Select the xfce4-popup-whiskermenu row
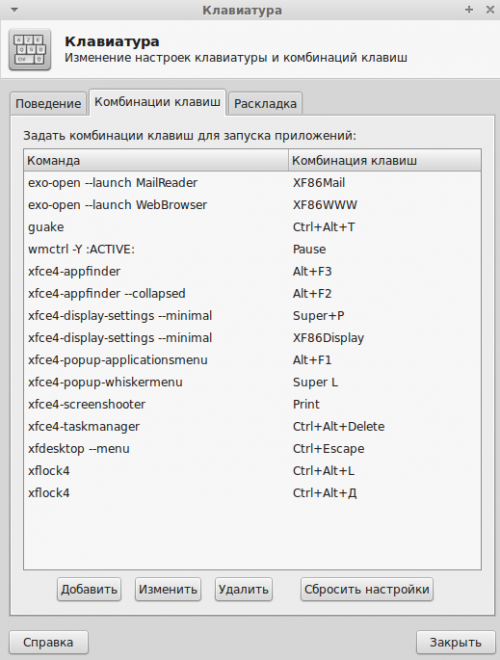500x660 pixels. coord(252,382)
